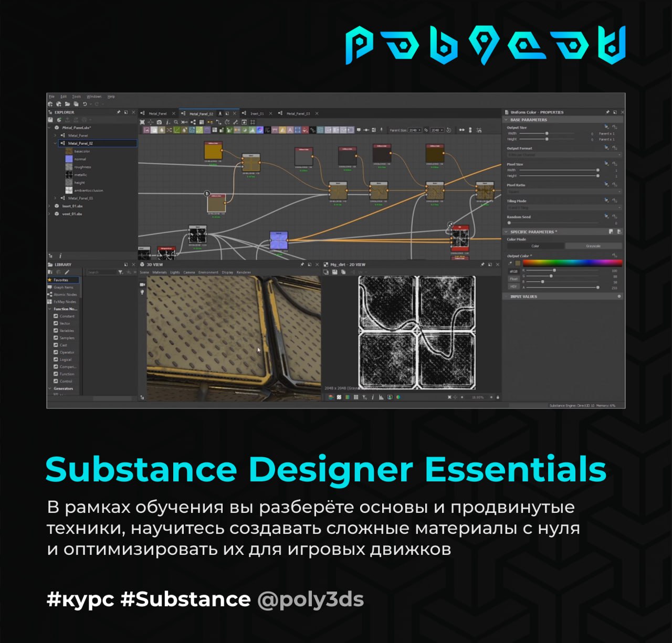The image size is (672, 643).
Task: Click the undo icon in main toolbar
Action: click(x=85, y=104)
